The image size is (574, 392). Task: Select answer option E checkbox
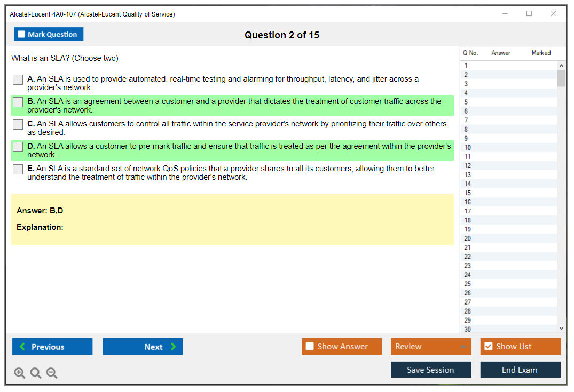(x=18, y=169)
